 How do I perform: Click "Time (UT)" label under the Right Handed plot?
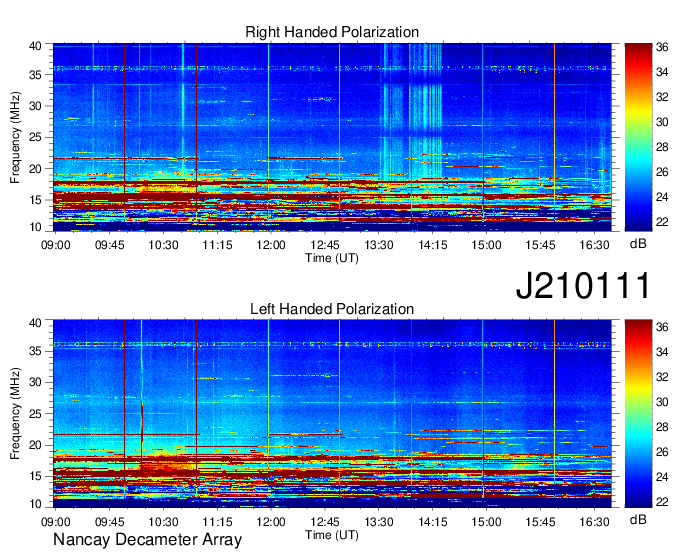[x=332, y=258]
